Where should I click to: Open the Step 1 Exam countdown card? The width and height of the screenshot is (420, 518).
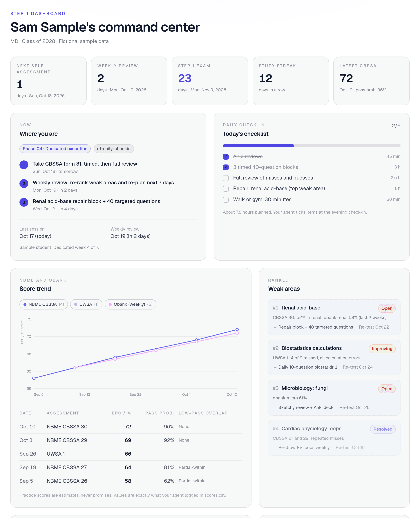point(210,81)
